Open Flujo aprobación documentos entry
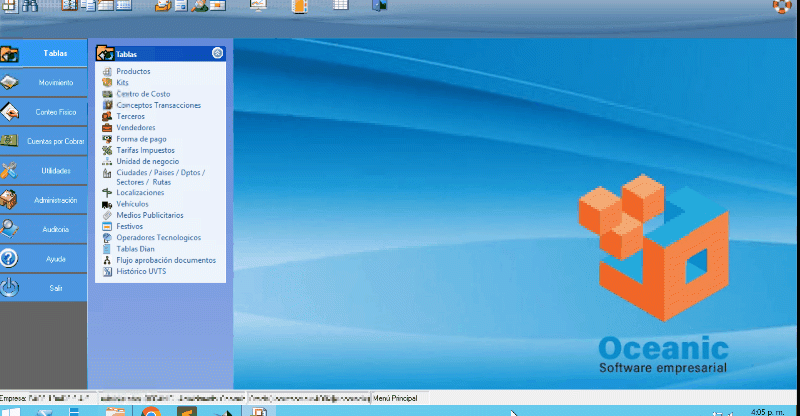Screen dimensions: 800x416 [x=165, y=260]
